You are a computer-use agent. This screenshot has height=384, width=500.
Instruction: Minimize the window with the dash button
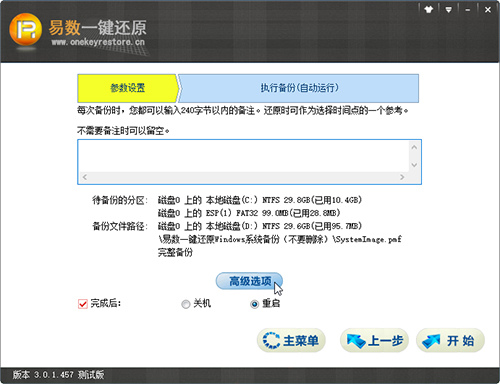[x=468, y=10]
